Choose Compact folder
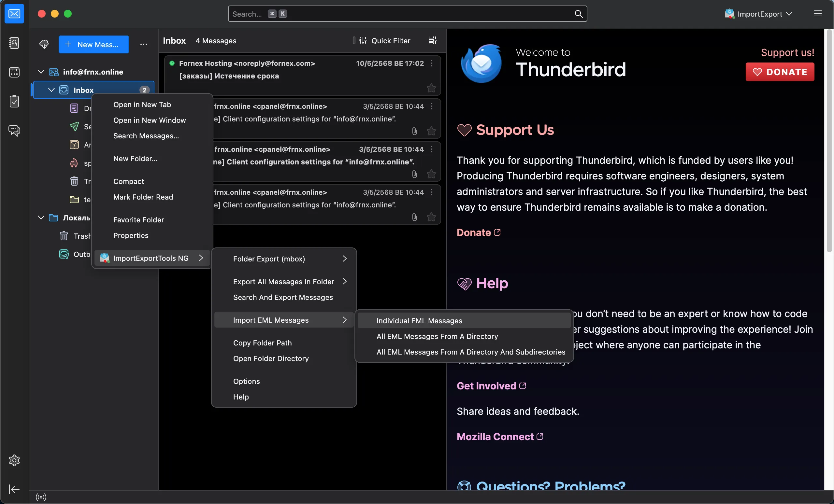 click(152, 181)
